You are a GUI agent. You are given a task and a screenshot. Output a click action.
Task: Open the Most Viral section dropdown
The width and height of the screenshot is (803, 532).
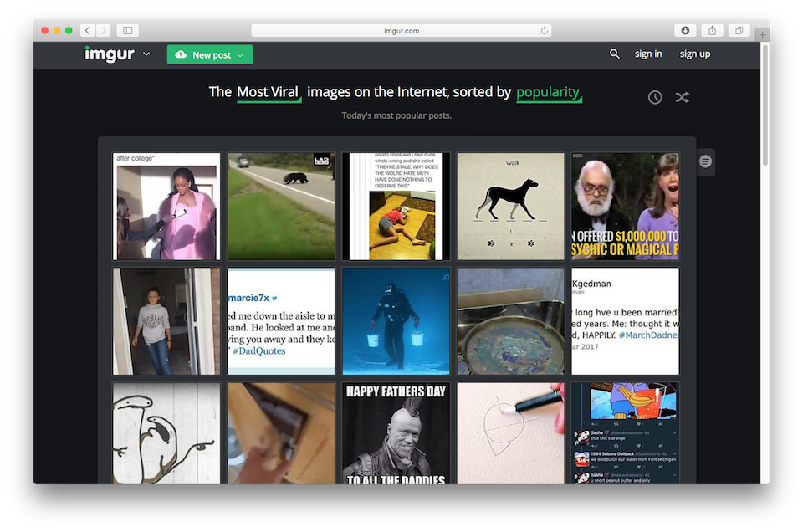269,93
